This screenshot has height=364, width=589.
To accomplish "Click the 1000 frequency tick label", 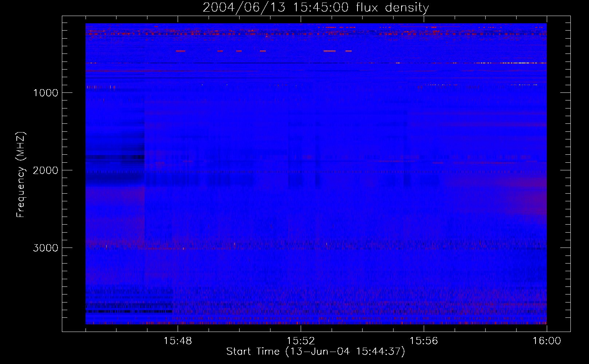I will pos(46,93).
